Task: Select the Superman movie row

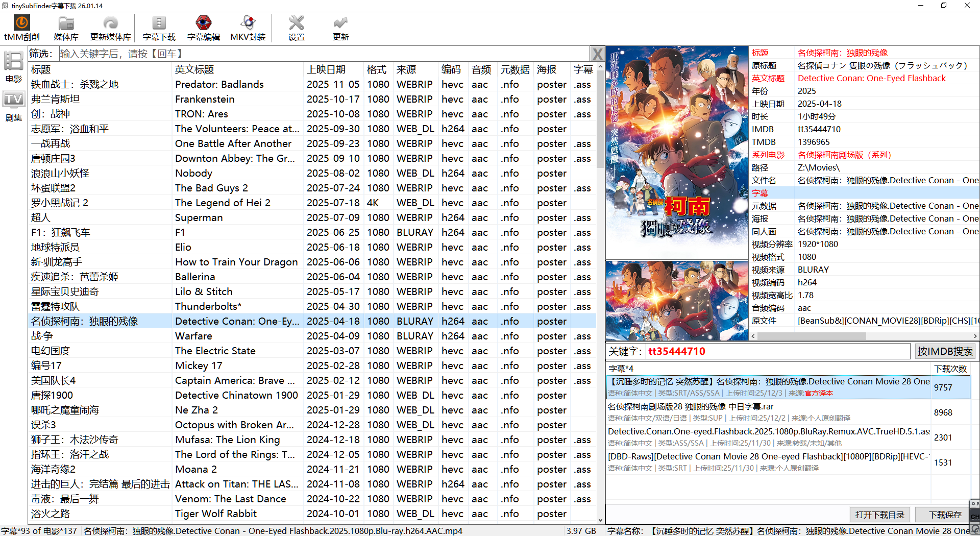Action: click(x=312, y=217)
